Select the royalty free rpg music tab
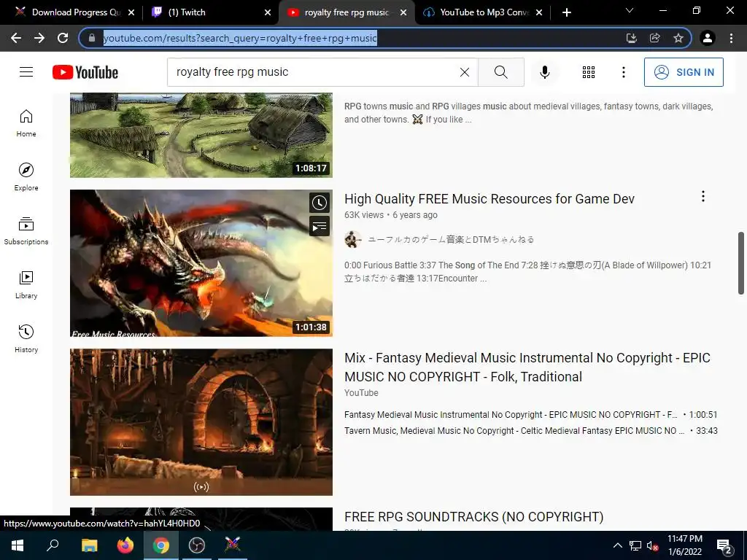Image resolution: width=747 pixels, height=560 pixels. tap(347, 12)
